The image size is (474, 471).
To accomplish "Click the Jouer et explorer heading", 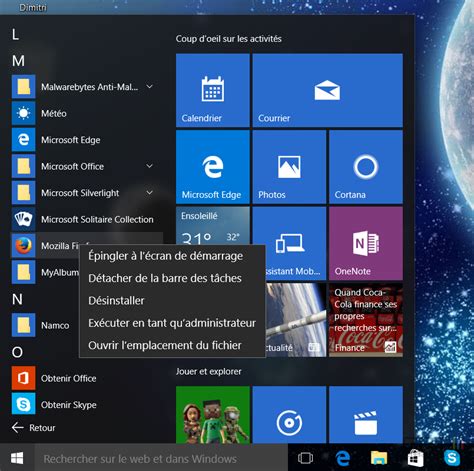I will point(209,372).
